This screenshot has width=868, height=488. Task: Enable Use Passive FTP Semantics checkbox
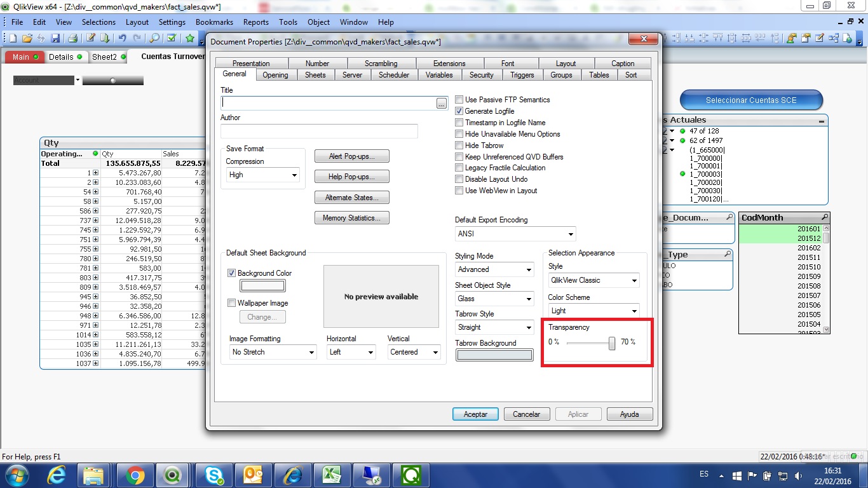[459, 100]
